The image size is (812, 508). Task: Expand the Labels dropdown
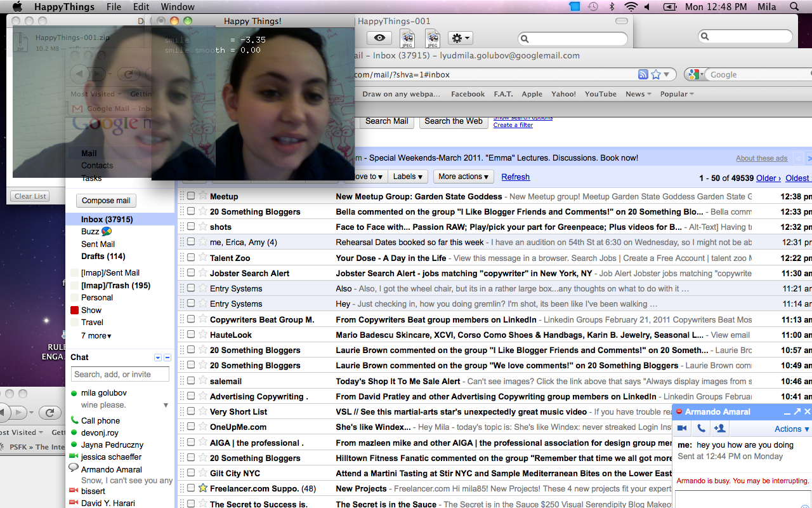coord(408,177)
